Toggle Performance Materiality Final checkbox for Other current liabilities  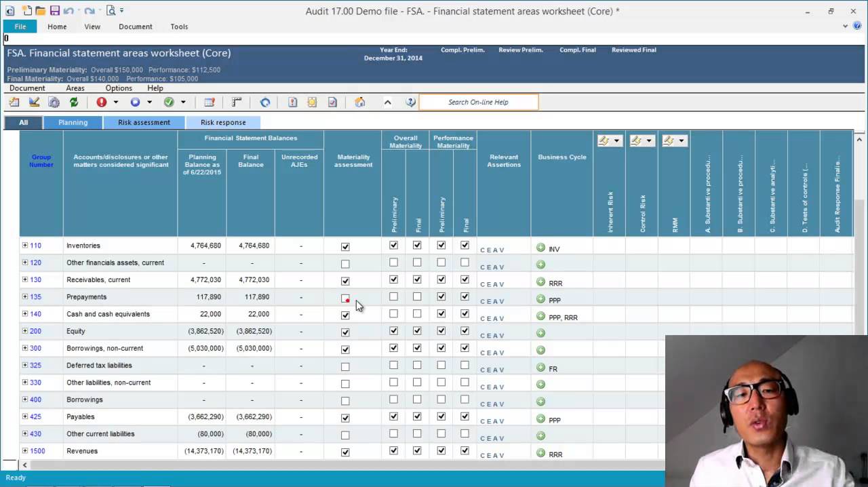(465, 433)
